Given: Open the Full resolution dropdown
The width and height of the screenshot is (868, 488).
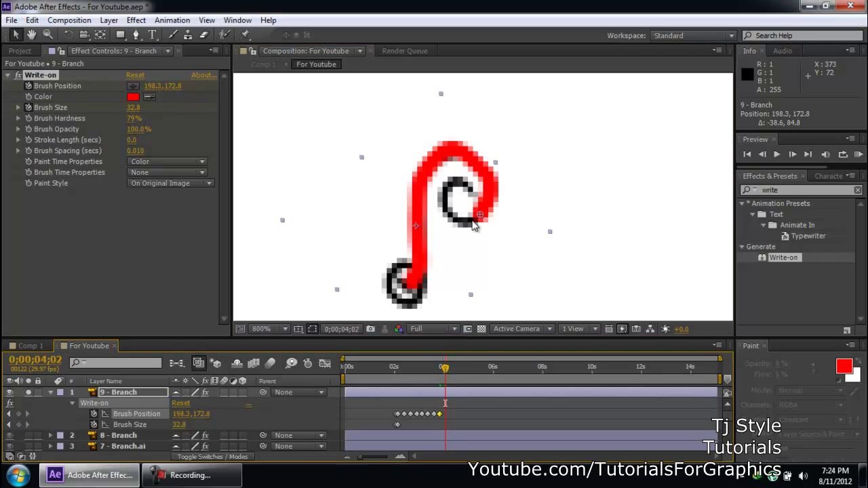Looking at the screenshot, I should tap(433, 329).
